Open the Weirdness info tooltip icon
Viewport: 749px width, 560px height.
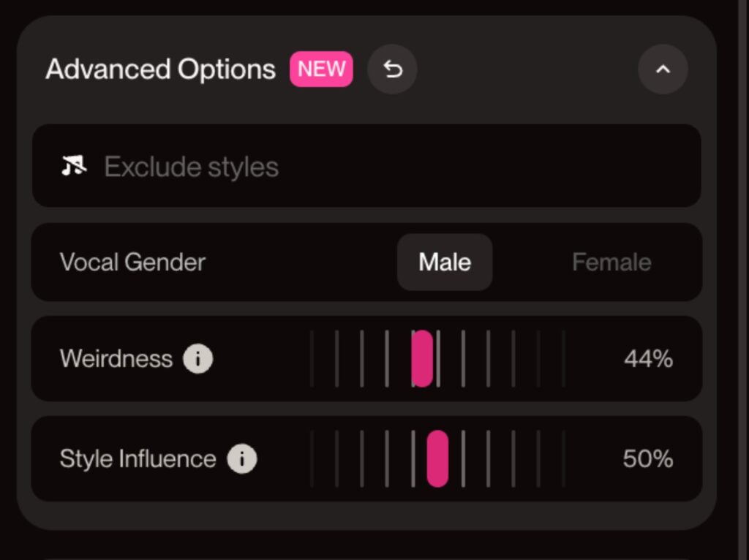coord(197,359)
